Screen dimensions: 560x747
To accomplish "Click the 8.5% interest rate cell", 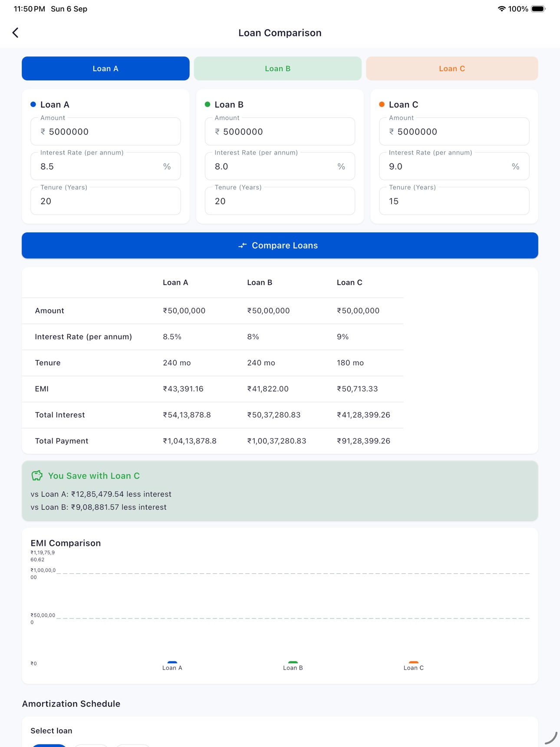I will [x=172, y=337].
